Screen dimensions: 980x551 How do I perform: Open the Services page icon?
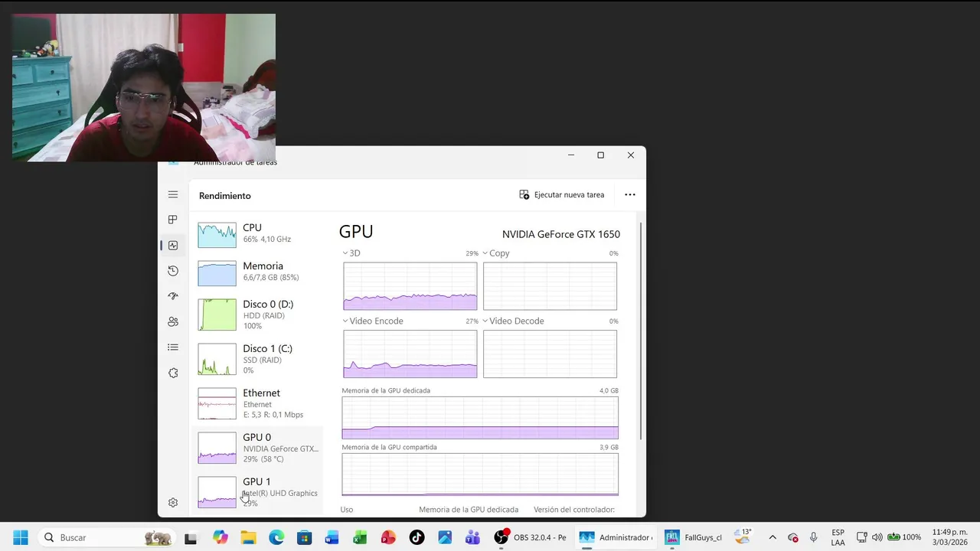[x=173, y=373]
